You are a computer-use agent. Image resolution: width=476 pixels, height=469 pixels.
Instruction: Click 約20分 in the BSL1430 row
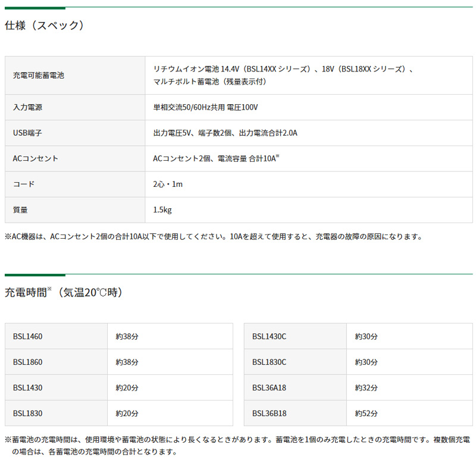pos(127,387)
